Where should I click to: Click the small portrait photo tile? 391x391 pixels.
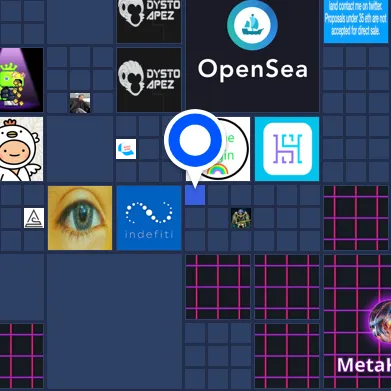click(x=80, y=103)
